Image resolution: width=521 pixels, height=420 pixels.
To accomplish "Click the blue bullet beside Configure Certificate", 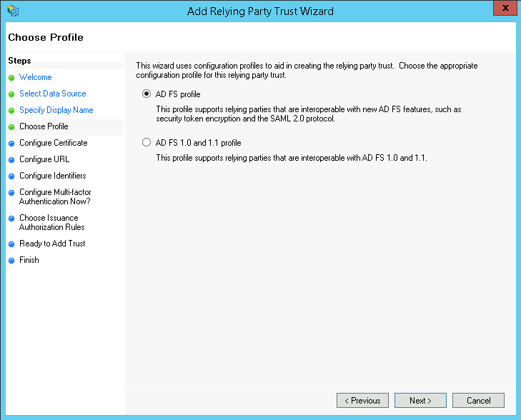I will tap(11, 144).
